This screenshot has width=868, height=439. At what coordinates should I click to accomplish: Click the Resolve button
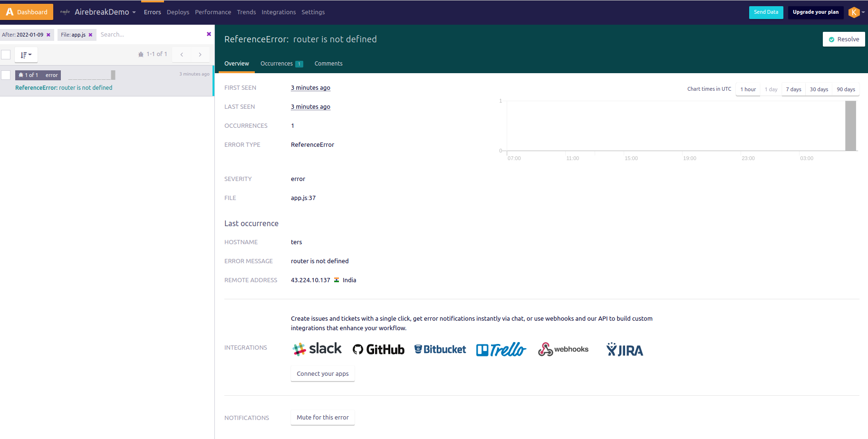click(844, 39)
